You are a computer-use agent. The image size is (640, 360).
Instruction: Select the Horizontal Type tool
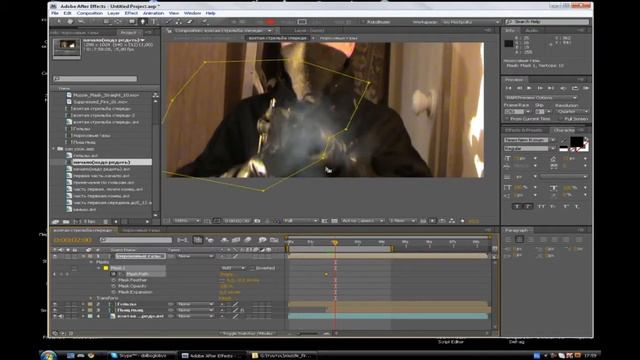pos(154,22)
